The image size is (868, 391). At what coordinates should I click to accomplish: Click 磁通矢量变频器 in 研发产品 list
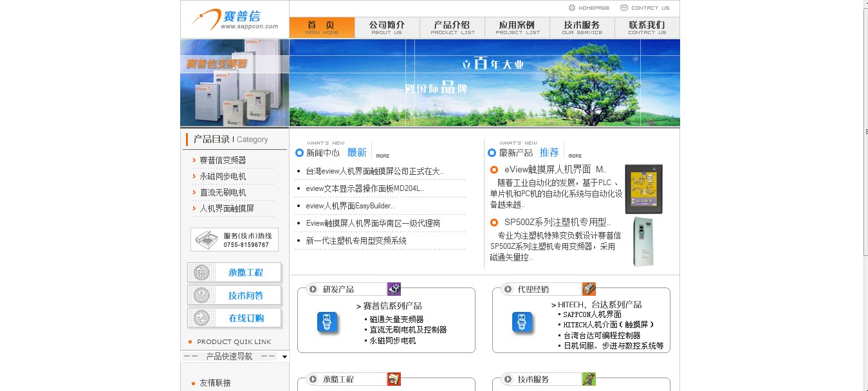[396, 319]
